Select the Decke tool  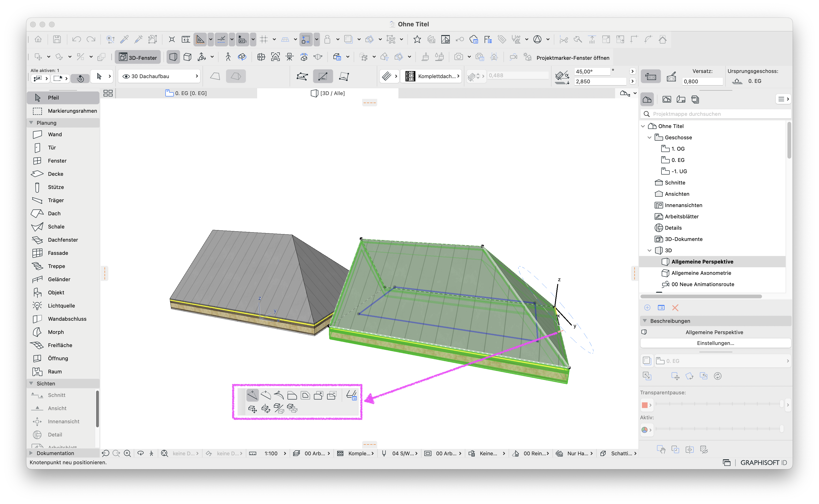click(63, 174)
